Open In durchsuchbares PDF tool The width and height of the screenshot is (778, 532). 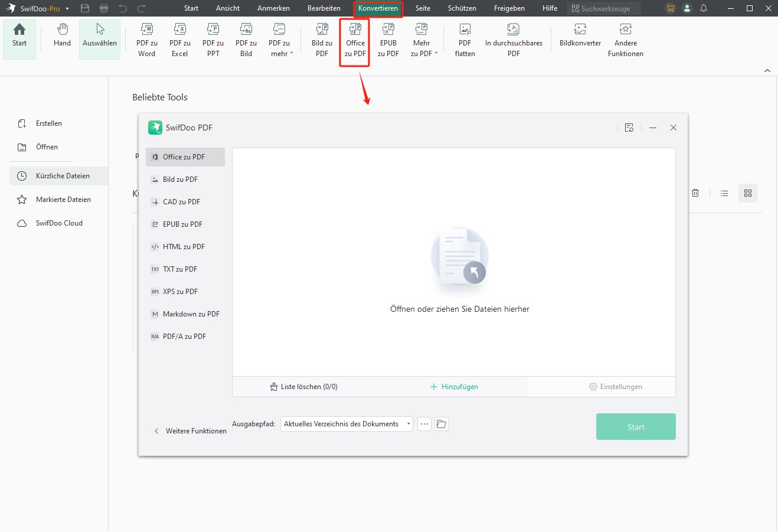514,40
